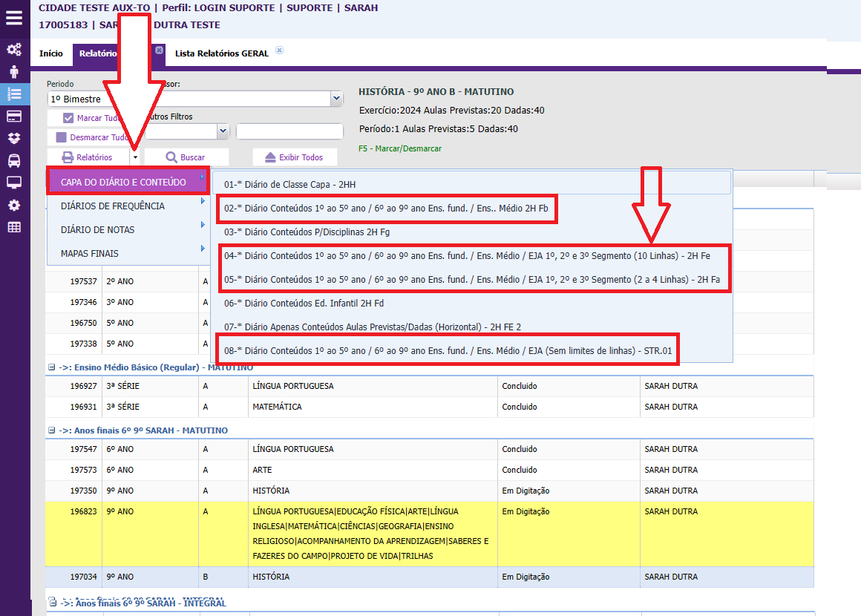Open the professor dropdown arrow

(x=336, y=99)
